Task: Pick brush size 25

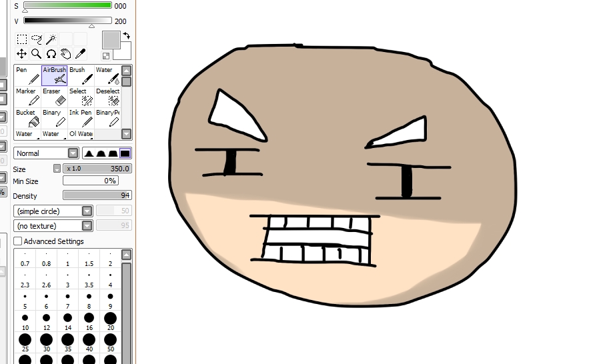Action: click(x=25, y=343)
